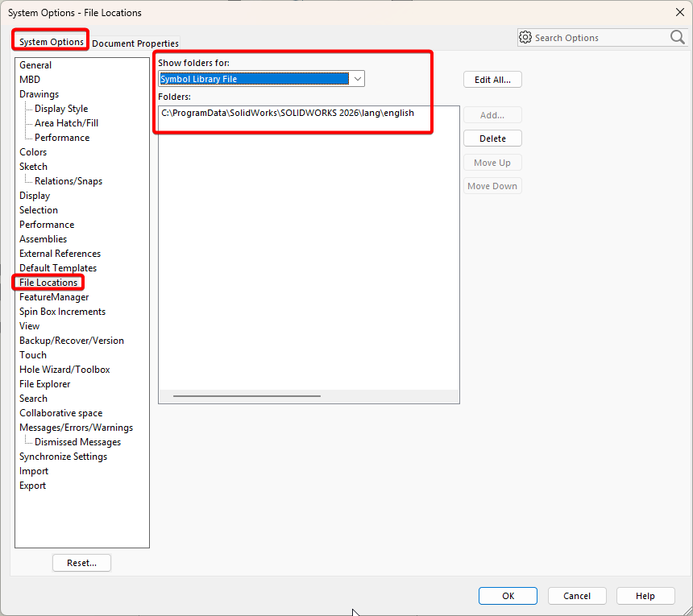Click the Delete button

point(492,138)
